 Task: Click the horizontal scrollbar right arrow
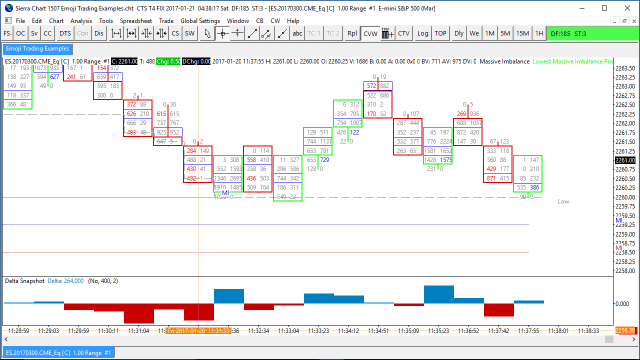point(634,339)
